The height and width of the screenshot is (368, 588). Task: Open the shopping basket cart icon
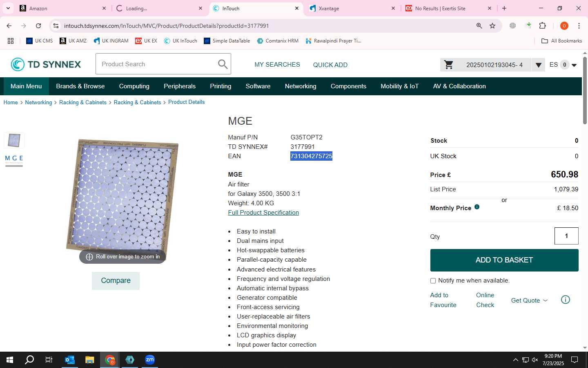449,65
